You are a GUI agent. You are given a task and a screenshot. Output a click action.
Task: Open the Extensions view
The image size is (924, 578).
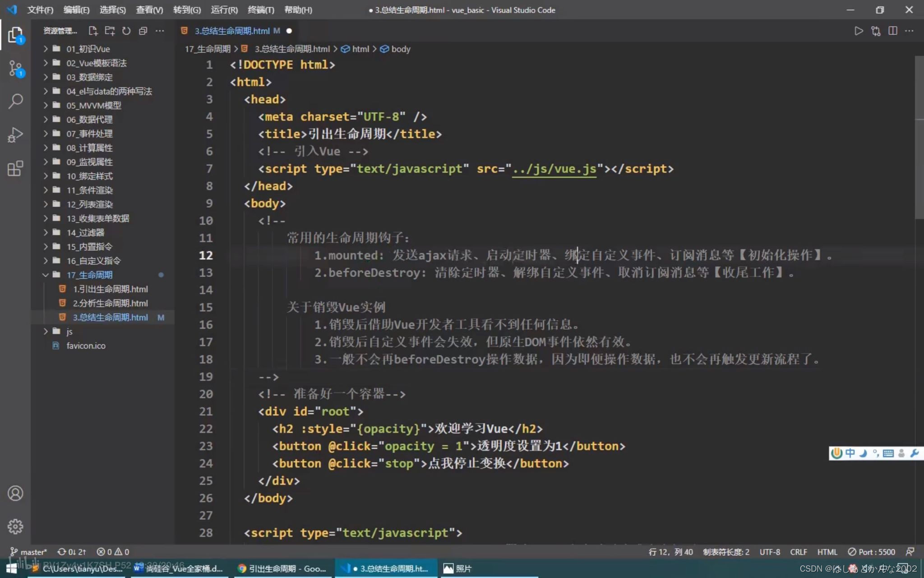coord(15,168)
